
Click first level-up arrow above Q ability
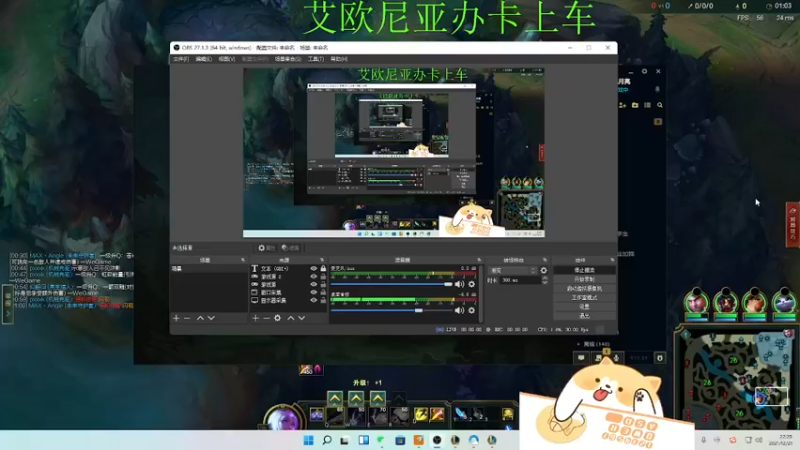coord(335,398)
